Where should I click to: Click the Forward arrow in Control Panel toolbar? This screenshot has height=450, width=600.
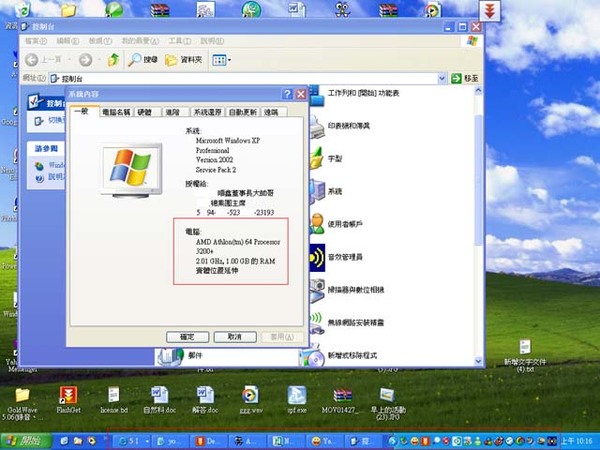[85, 60]
